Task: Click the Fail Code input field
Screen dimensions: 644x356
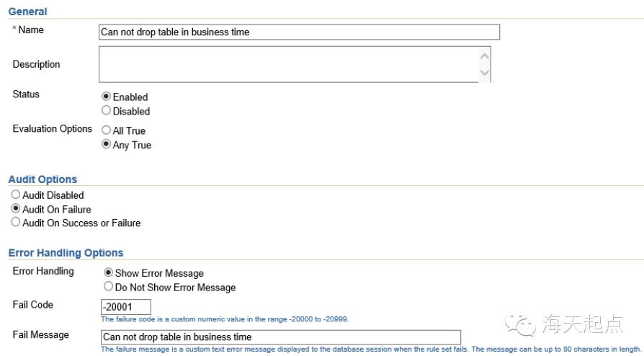Action: coord(126,307)
